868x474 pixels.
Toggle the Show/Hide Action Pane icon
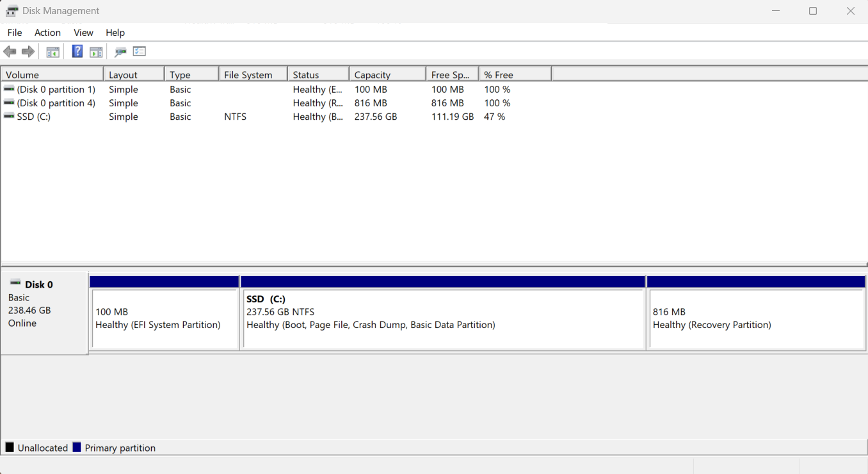point(96,52)
